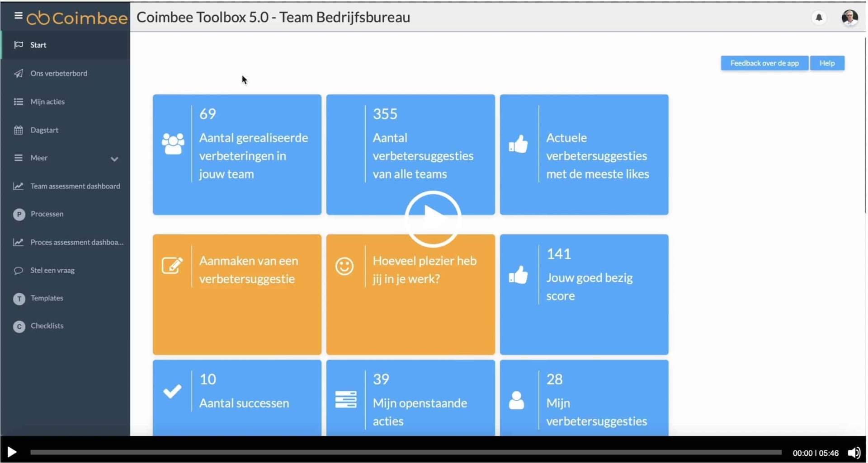Open the Jouw goed bezig score tile
The height and width of the screenshot is (463, 868).
[584, 294]
